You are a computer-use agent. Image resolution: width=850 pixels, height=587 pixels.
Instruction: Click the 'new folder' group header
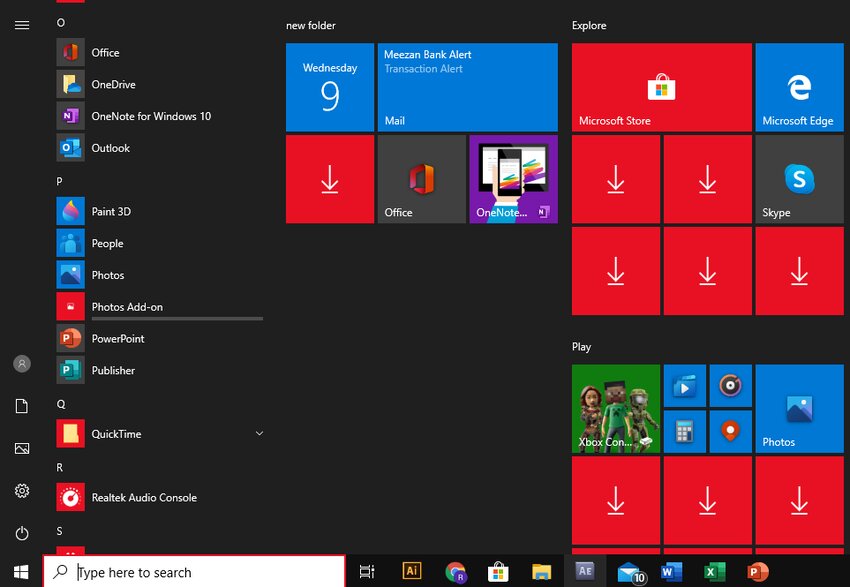pos(311,25)
